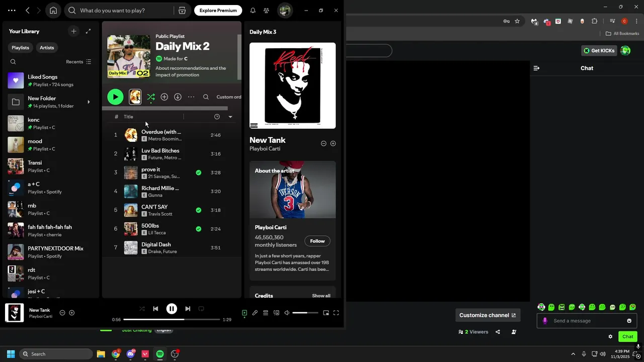
Task: Skip to the next track
Action: pyautogui.click(x=188, y=309)
